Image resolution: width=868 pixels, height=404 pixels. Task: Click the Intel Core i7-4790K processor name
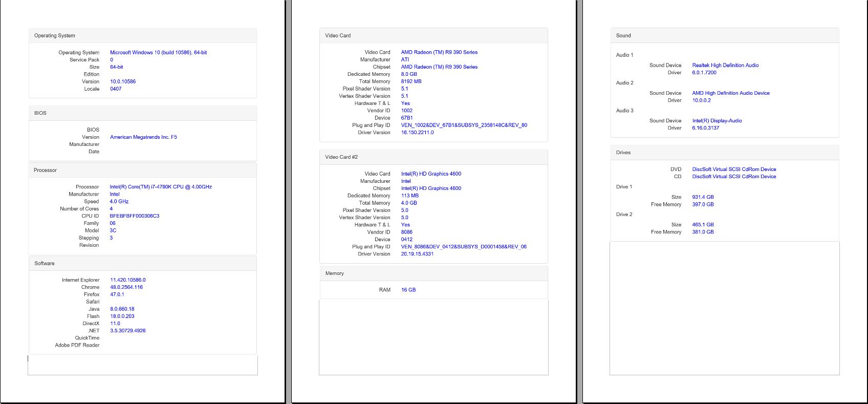click(x=160, y=187)
